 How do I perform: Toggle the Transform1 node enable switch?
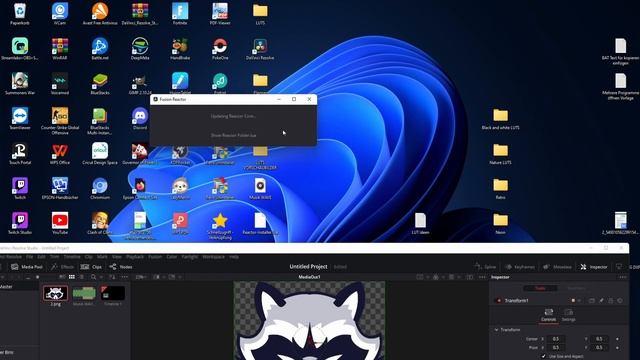tap(499, 301)
